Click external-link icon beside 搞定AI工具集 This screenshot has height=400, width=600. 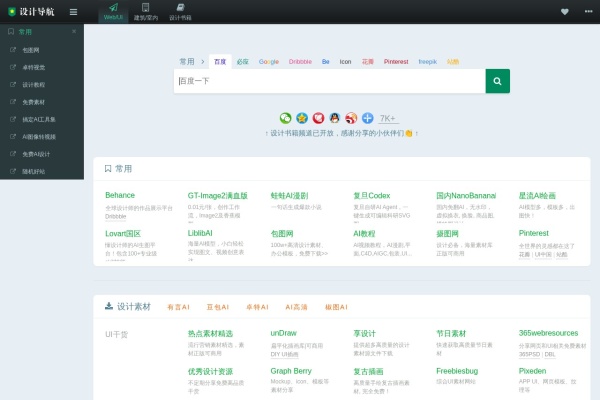click(x=13, y=119)
